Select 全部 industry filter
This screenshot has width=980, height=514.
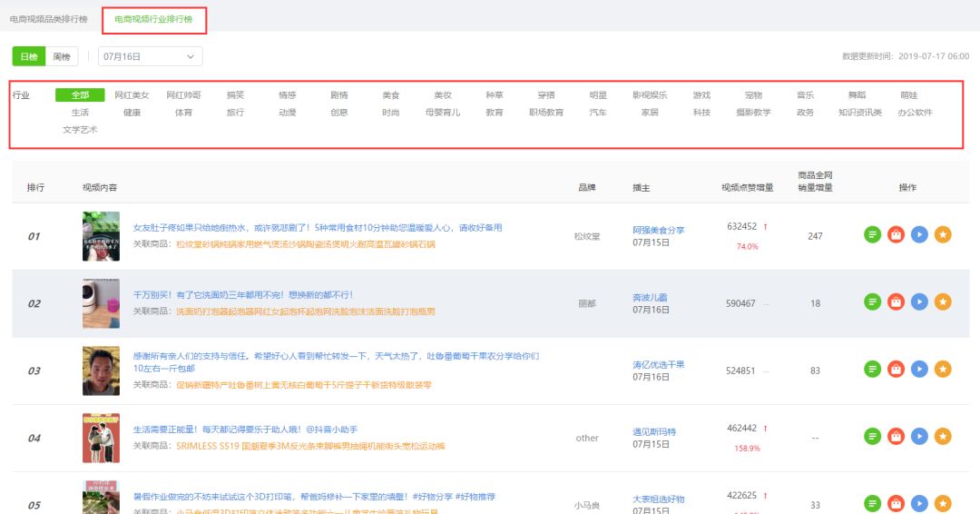[80, 95]
